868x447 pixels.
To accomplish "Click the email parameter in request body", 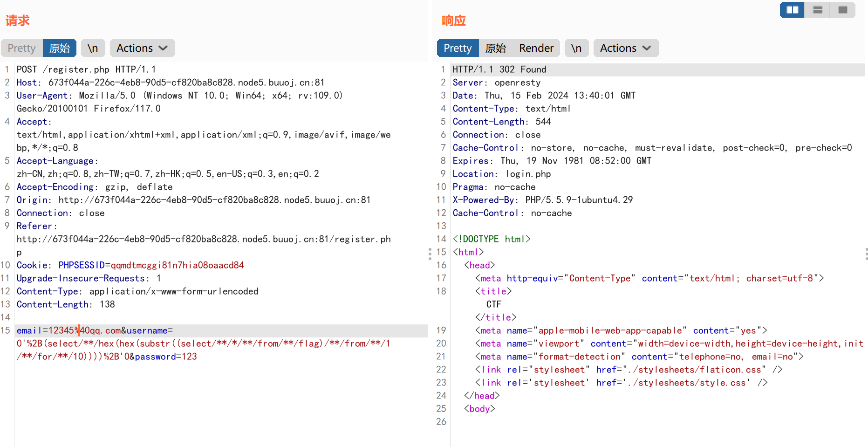I will pos(69,330).
